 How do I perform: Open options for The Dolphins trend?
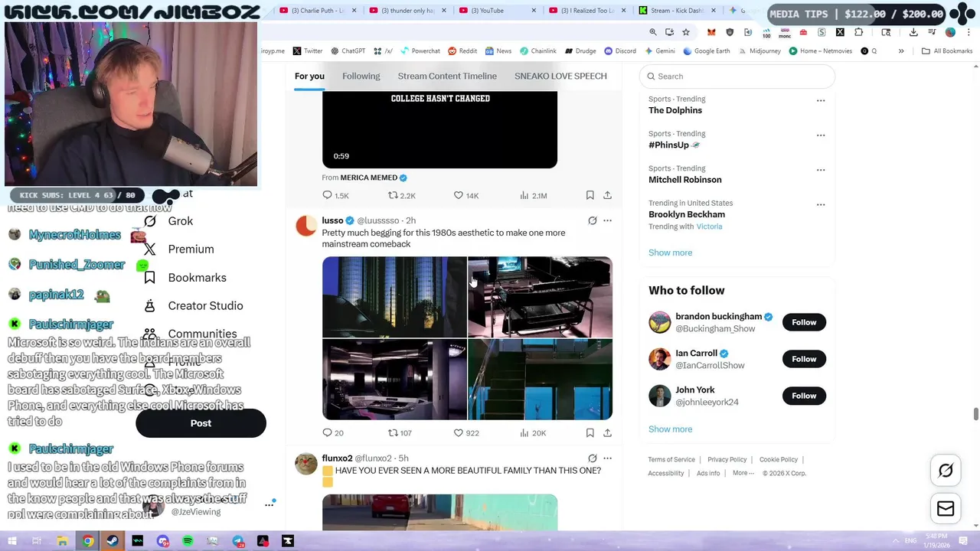pyautogui.click(x=821, y=100)
